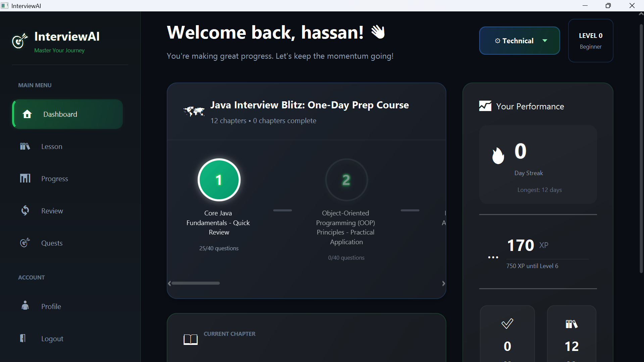This screenshot has width=644, height=362.
Task: Click the 0/40 questions text
Action: point(346,258)
